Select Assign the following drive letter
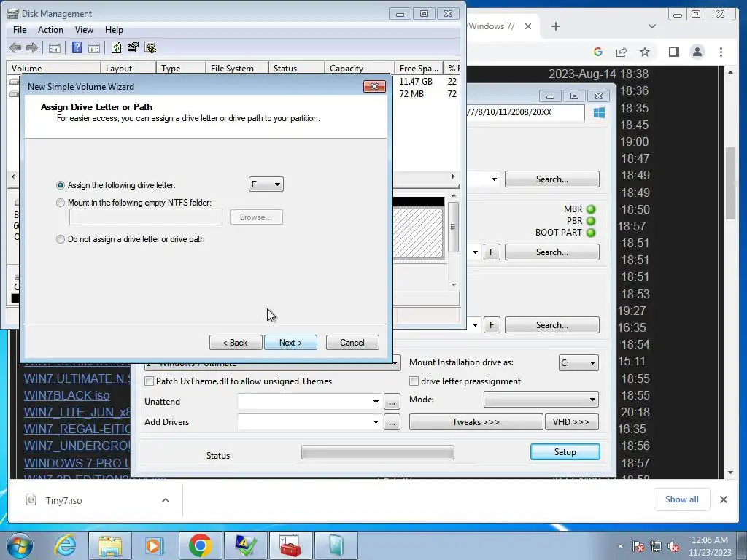Image resolution: width=747 pixels, height=560 pixels. (60, 185)
